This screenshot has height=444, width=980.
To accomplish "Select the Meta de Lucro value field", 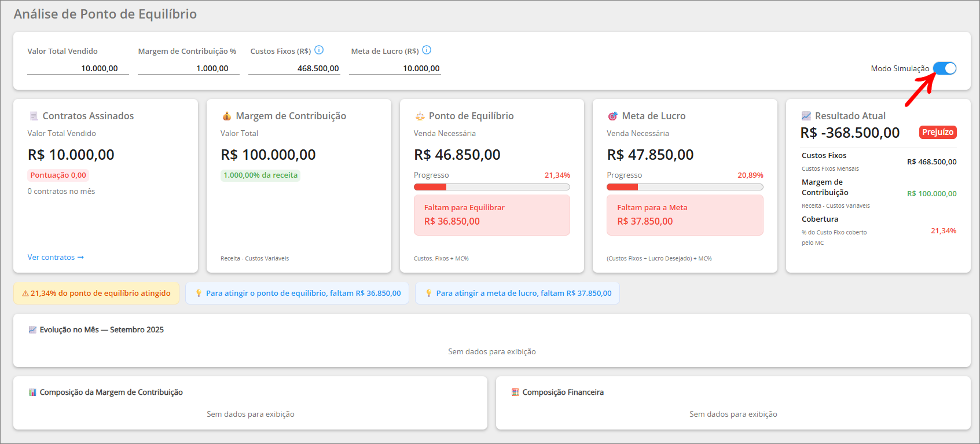I will click(395, 68).
